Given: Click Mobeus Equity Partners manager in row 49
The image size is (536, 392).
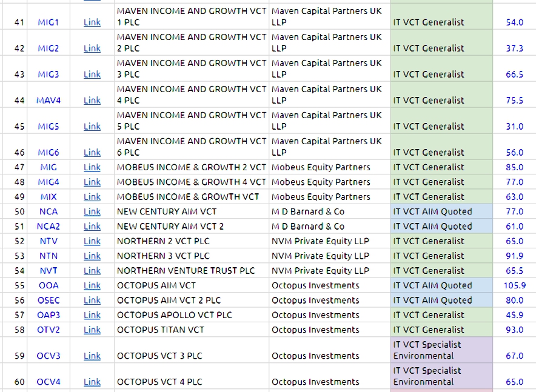Looking at the screenshot, I should click(330, 197).
